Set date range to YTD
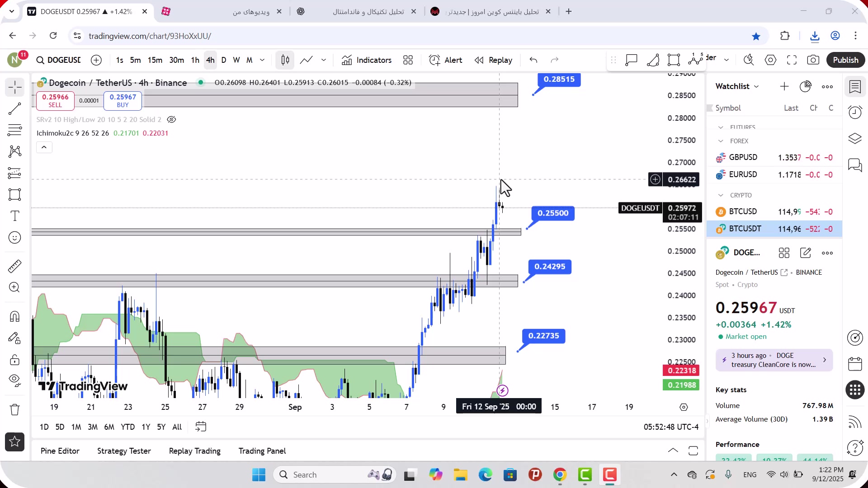The height and width of the screenshot is (488, 868). coord(127,427)
